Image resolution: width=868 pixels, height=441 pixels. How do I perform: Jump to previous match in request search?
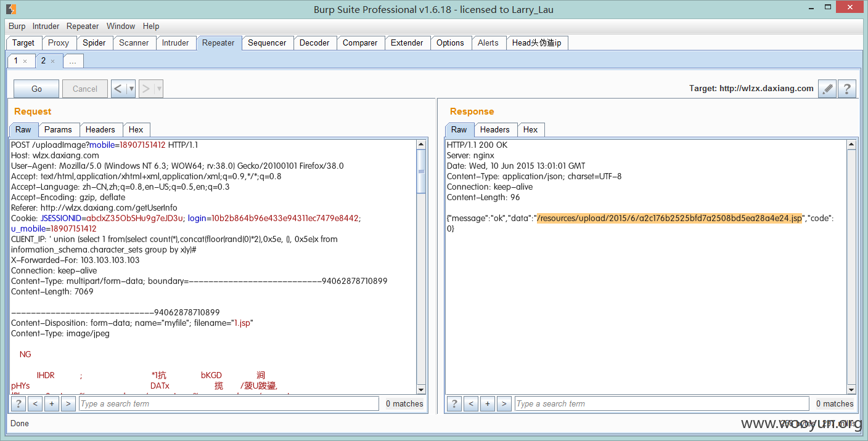(x=35, y=403)
